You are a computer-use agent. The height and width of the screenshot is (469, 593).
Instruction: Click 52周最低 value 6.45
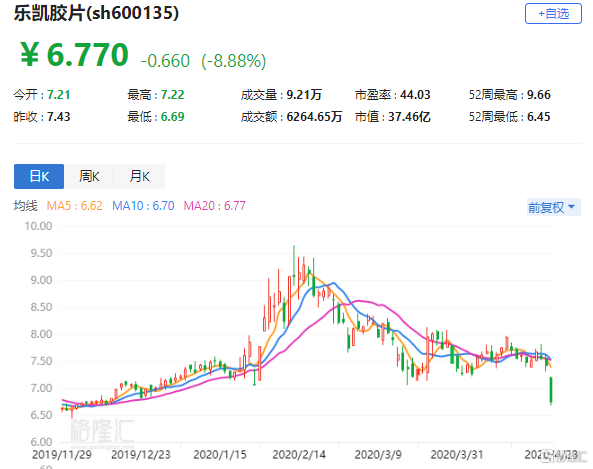pos(539,116)
